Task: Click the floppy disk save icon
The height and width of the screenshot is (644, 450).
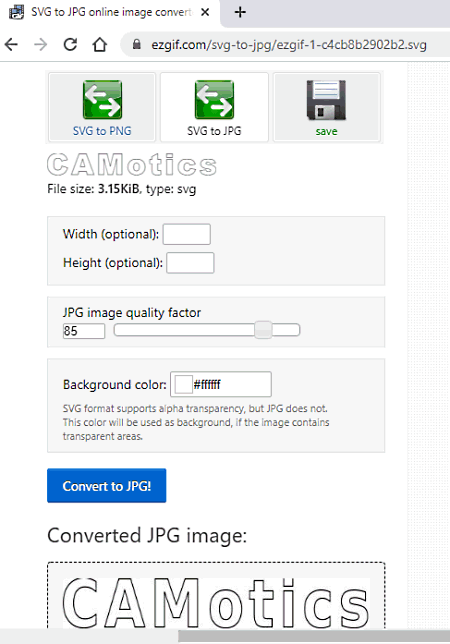Action: click(326, 100)
